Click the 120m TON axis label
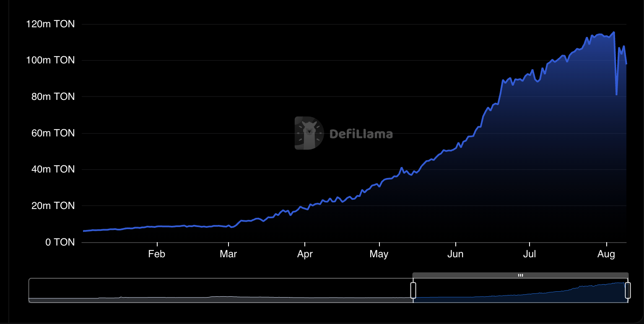 [x=50, y=24]
